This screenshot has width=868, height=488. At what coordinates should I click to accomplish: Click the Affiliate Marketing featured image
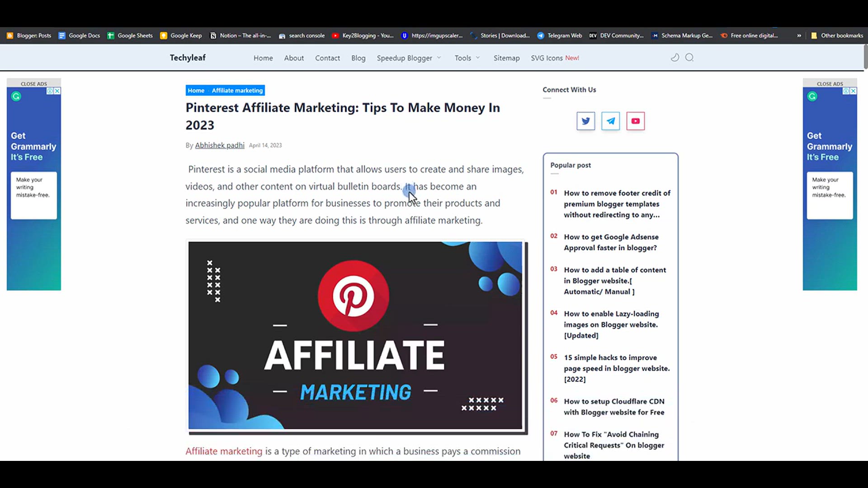[355, 335]
